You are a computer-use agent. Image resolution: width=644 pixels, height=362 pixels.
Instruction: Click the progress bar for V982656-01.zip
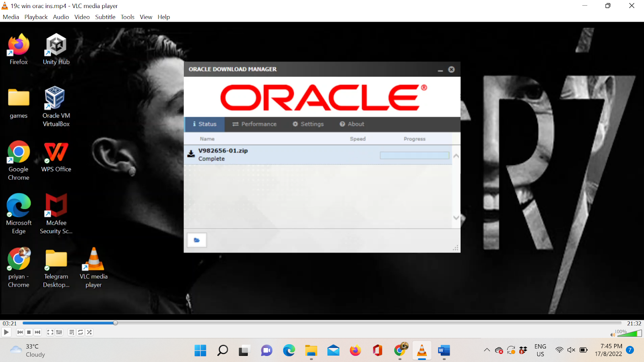tap(415, 155)
